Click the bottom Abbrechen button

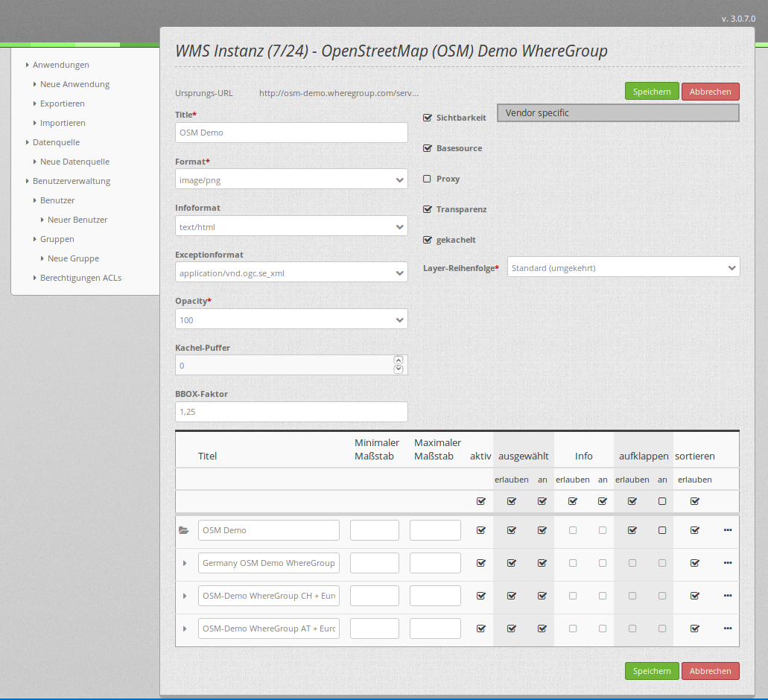[x=710, y=671]
